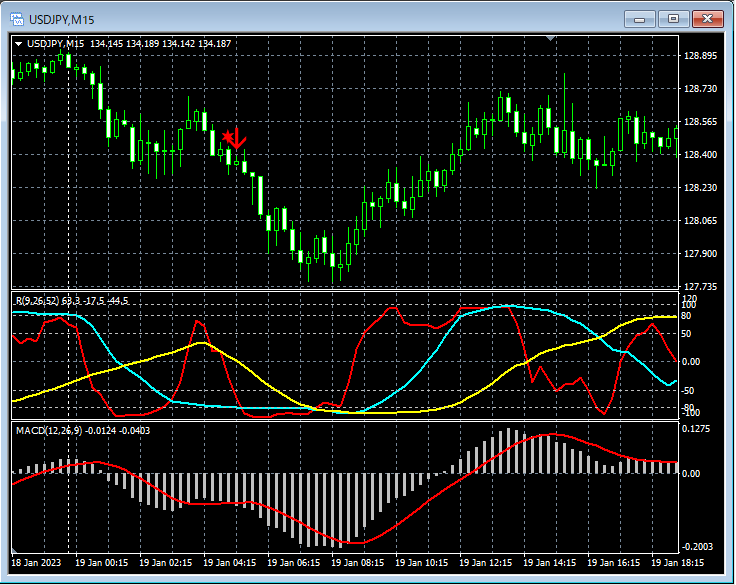The height and width of the screenshot is (585, 736).
Task: Click the 19 Jan 16:15 time label
Action: 613,562
